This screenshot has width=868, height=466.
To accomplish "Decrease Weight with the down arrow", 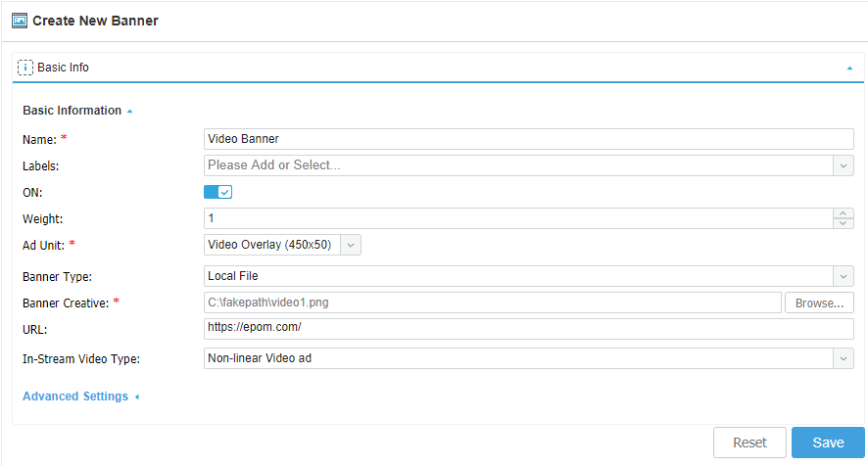I will point(844,223).
